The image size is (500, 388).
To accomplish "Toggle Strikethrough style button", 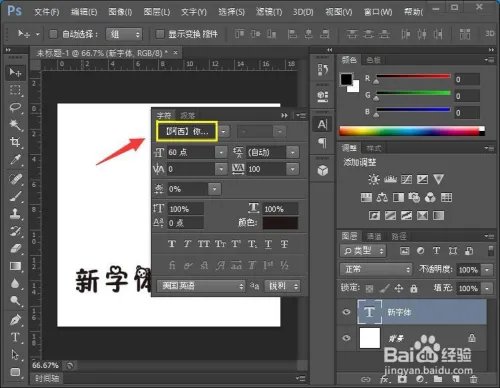I will pyautogui.click(x=284, y=244).
